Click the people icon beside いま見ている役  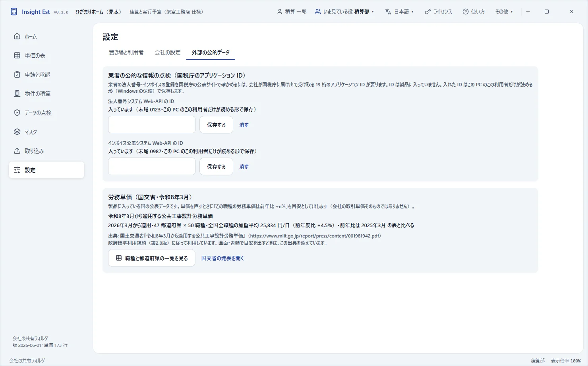[x=318, y=12]
